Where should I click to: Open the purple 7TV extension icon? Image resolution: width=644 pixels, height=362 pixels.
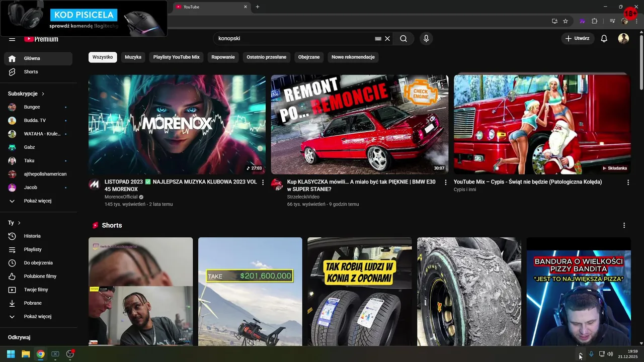click(583, 21)
